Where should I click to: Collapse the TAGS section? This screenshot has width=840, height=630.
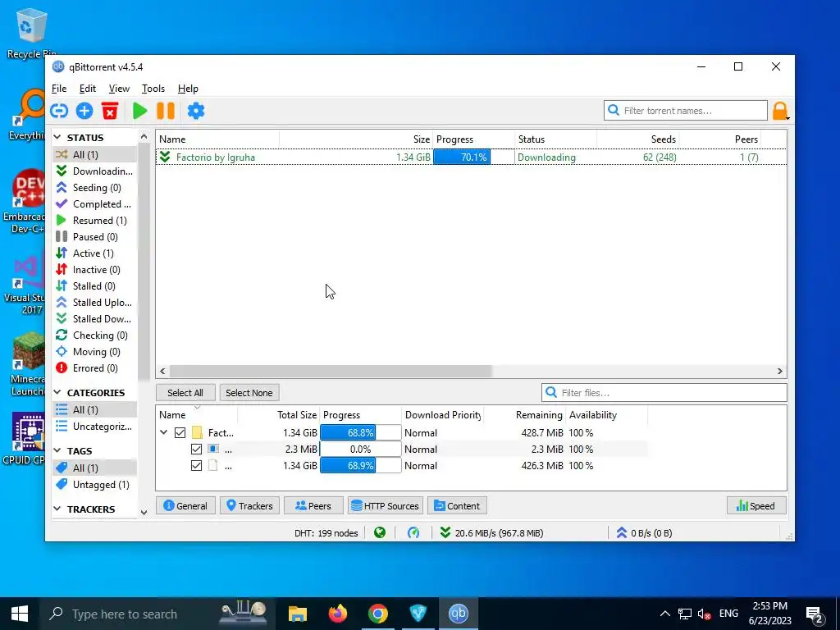57,451
